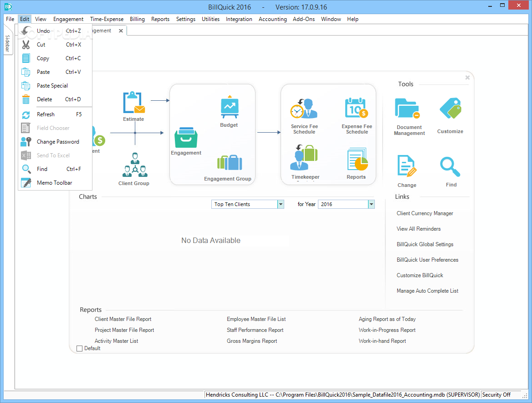
Task: Click the Find magnifier icon in Edit menu
Action: 26,169
